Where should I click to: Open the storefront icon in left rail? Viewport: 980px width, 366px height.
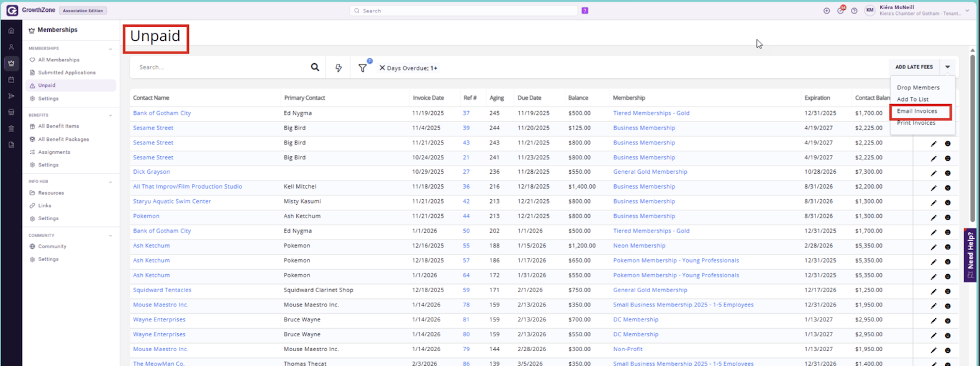coord(11,112)
